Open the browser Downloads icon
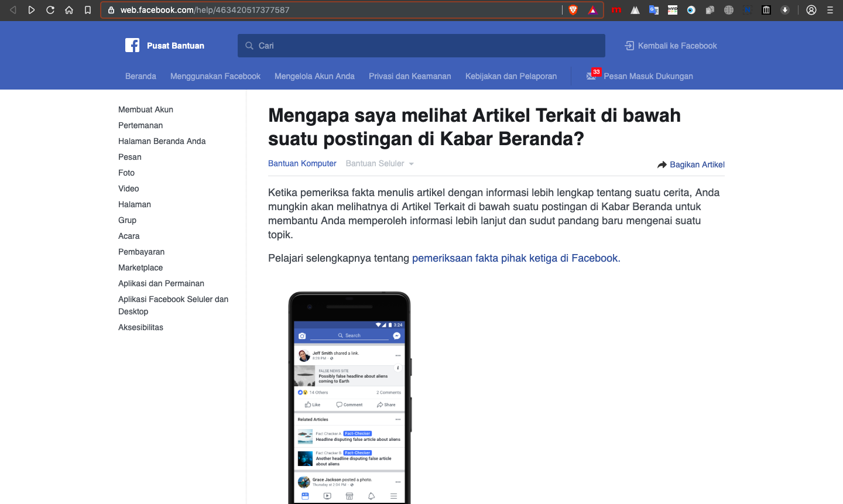 (x=785, y=10)
